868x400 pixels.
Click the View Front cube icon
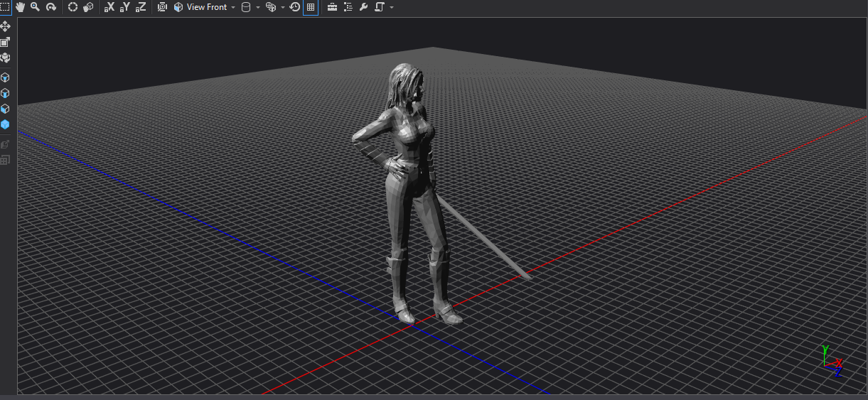point(178,7)
